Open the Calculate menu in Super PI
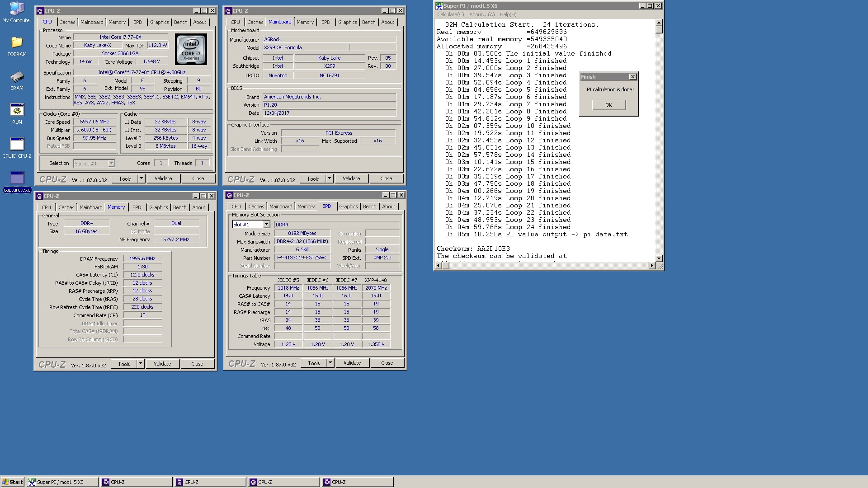The width and height of the screenshot is (868, 488). tap(450, 14)
